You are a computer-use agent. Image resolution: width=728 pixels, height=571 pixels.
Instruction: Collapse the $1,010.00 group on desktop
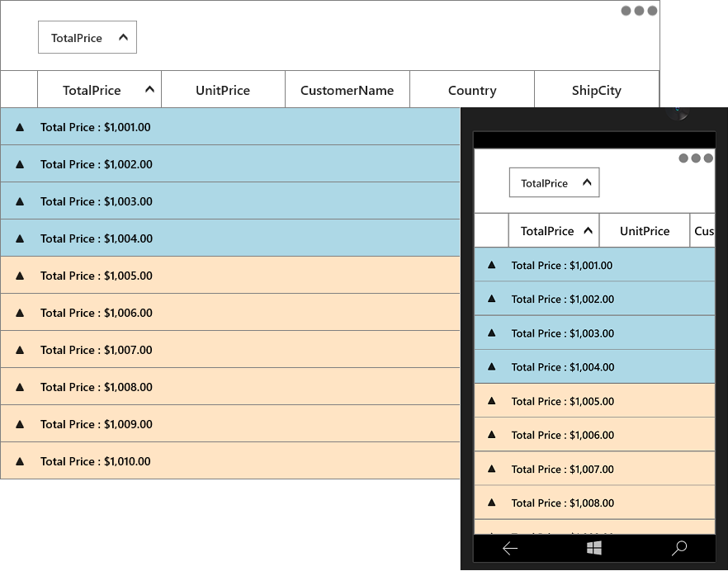click(20, 461)
